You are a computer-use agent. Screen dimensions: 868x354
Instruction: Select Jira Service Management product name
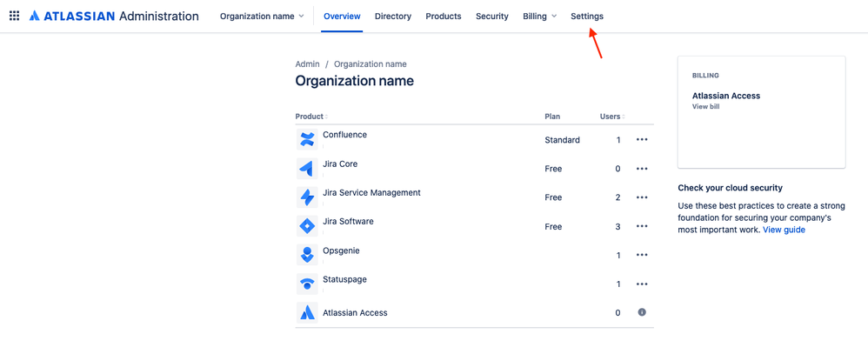click(371, 193)
